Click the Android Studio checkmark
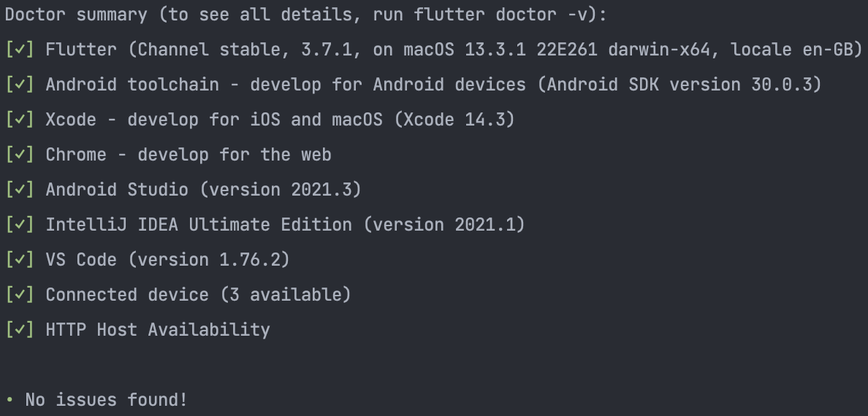This screenshot has height=416, width=868. [19, 190]
